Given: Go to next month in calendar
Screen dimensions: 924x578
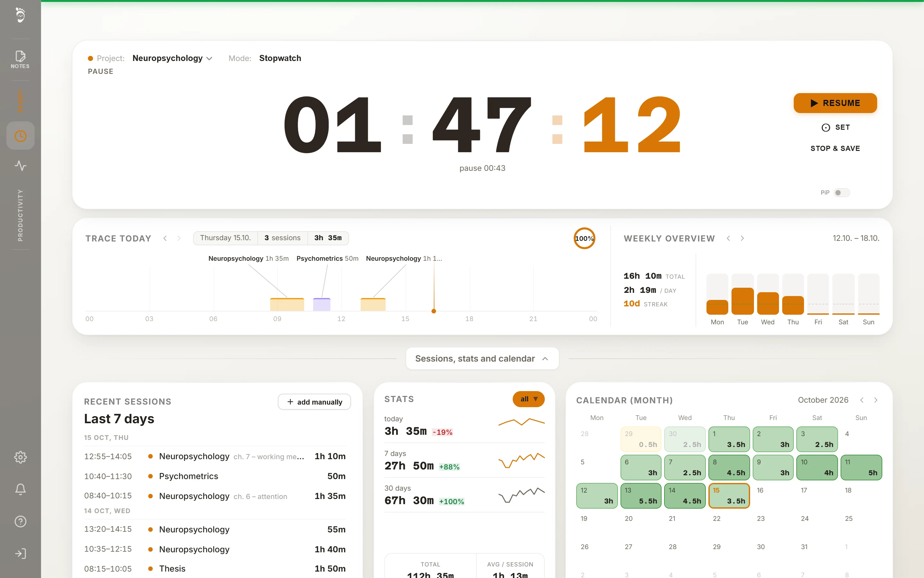Looking at the screenshot, I should [x=876, y=400].
